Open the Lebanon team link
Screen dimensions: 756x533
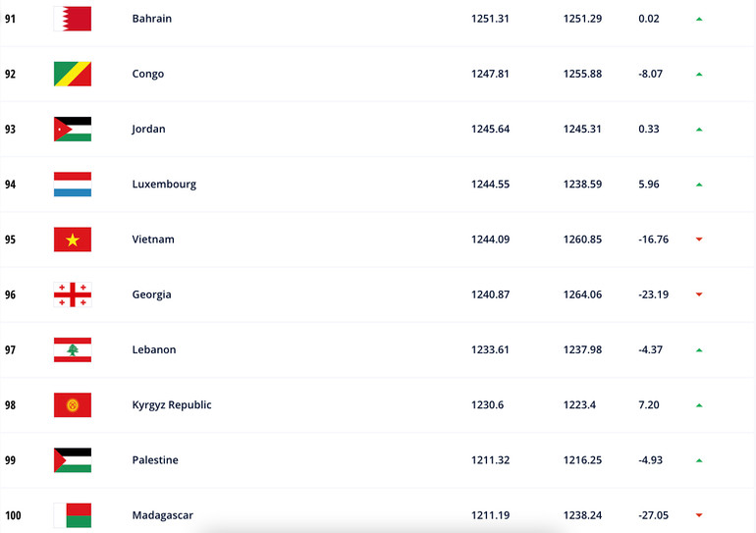154,349
